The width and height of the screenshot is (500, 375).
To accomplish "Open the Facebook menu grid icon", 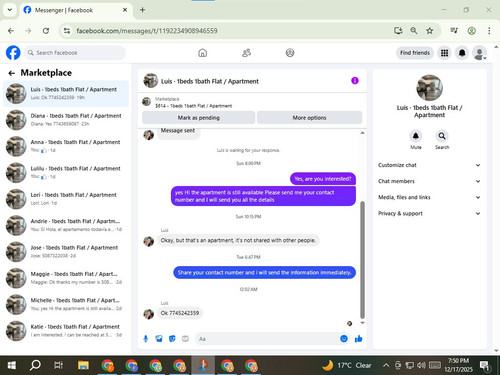I will coord(444,53).
